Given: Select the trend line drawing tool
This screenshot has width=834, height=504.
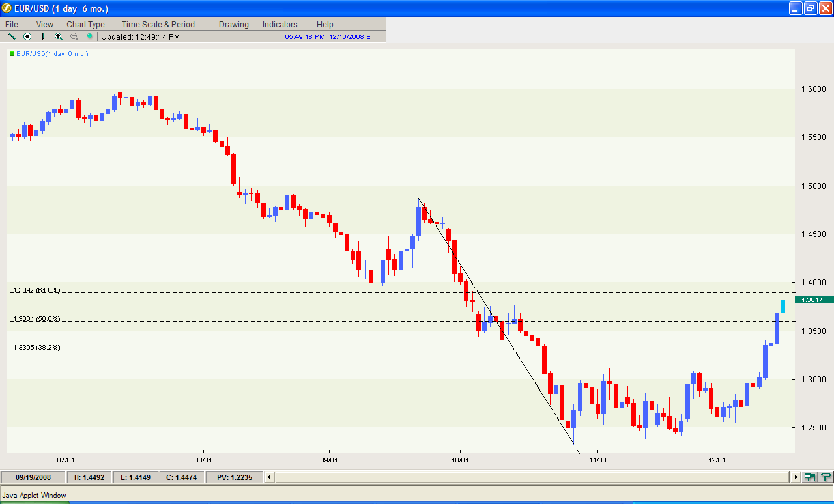Looking at the screenshot, I should coord(12,36).
